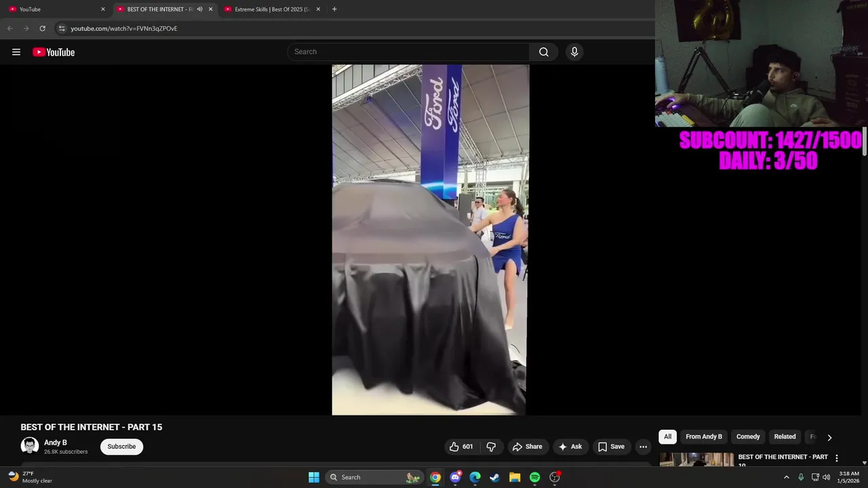Save video to playlist

(x=611, y=447)
